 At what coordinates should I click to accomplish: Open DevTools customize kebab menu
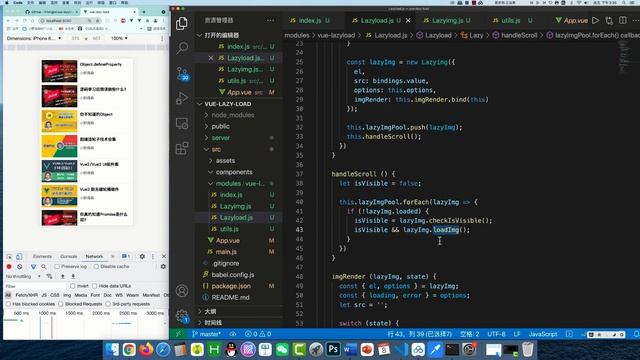(153, 256)
